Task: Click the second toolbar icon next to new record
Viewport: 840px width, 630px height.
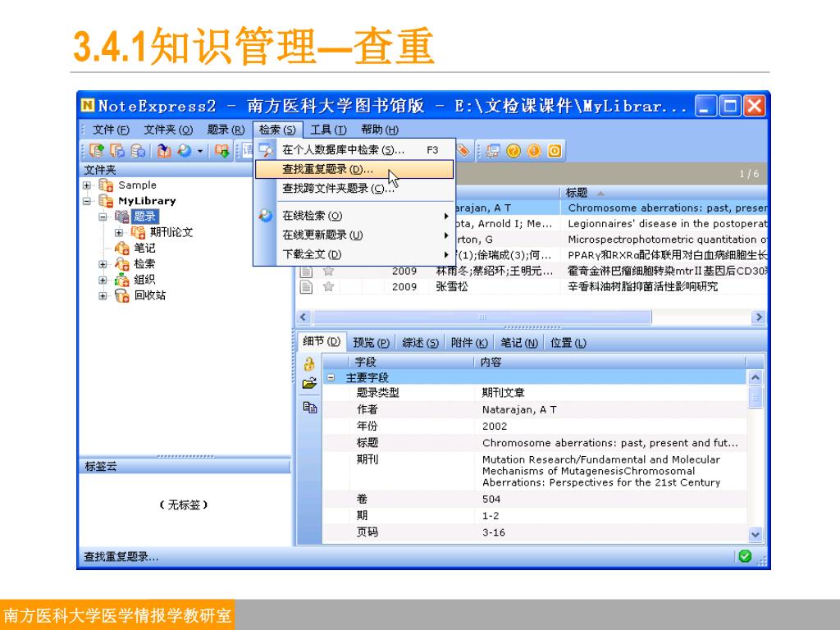Action: pos(116,151)
